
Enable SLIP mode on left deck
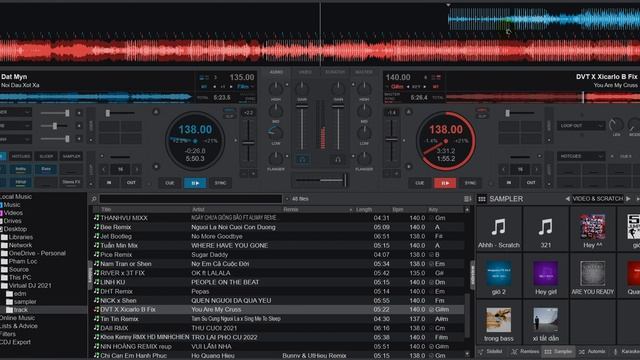point(229,116)
